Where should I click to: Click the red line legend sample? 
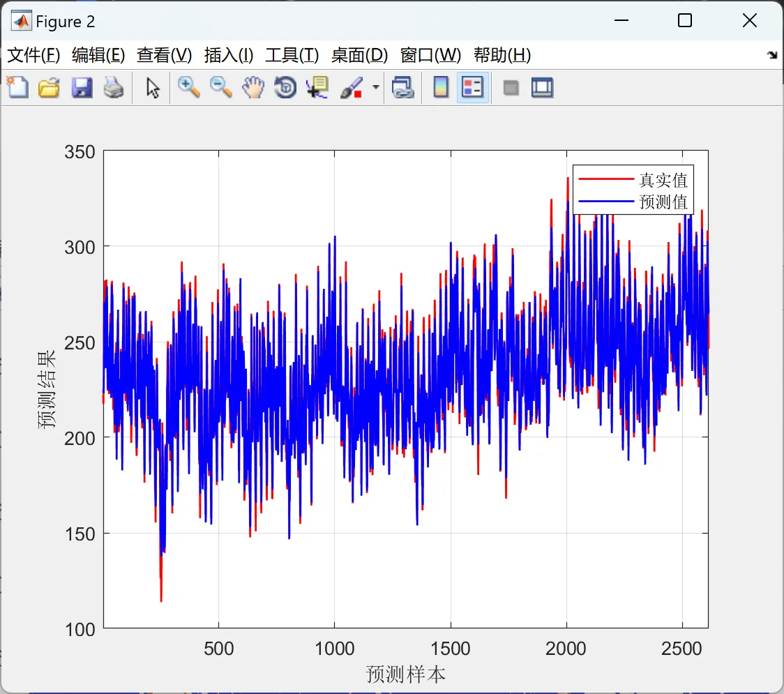606,179
